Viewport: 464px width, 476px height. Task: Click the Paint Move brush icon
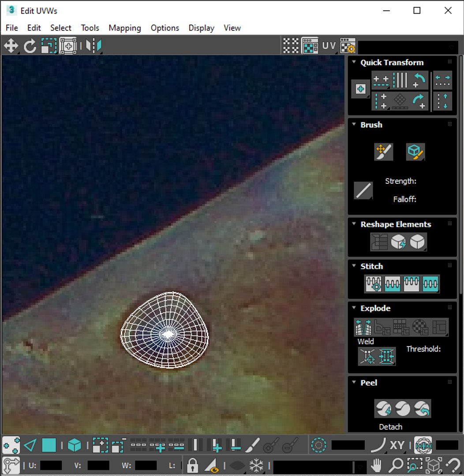tap(383, 152)
